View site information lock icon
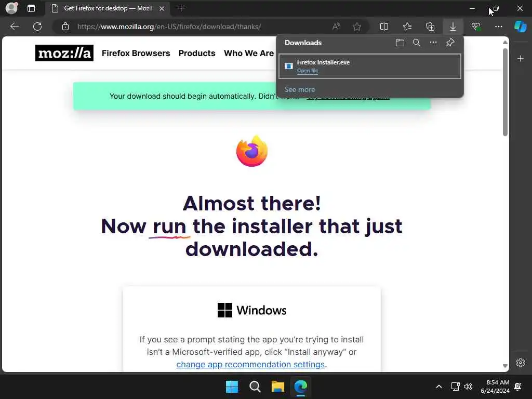Screen dimensions: 532x399 pyautogui.click(x=65, y=26)
